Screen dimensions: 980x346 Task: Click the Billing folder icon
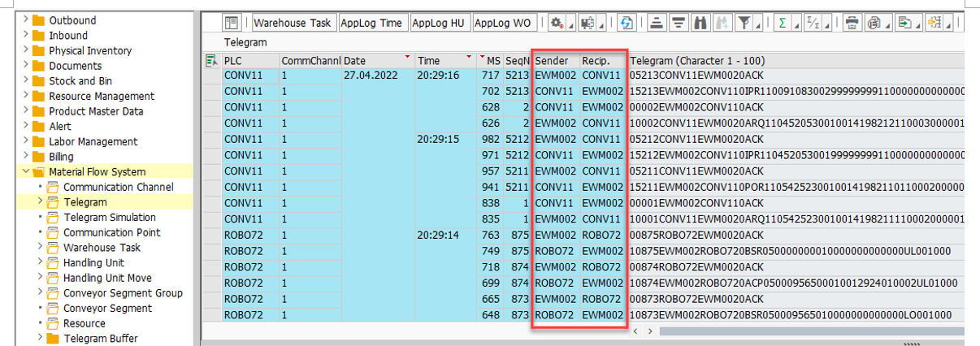point(40,157)
